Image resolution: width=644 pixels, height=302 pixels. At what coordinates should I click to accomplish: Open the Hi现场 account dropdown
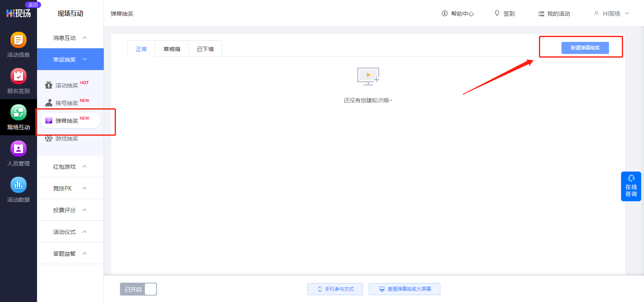pos(611,14)
